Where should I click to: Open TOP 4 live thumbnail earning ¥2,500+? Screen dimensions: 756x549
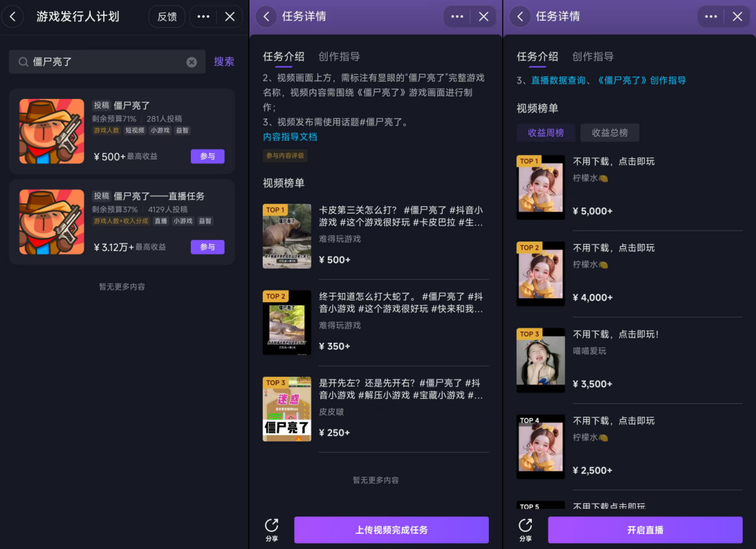pos(541,446)
